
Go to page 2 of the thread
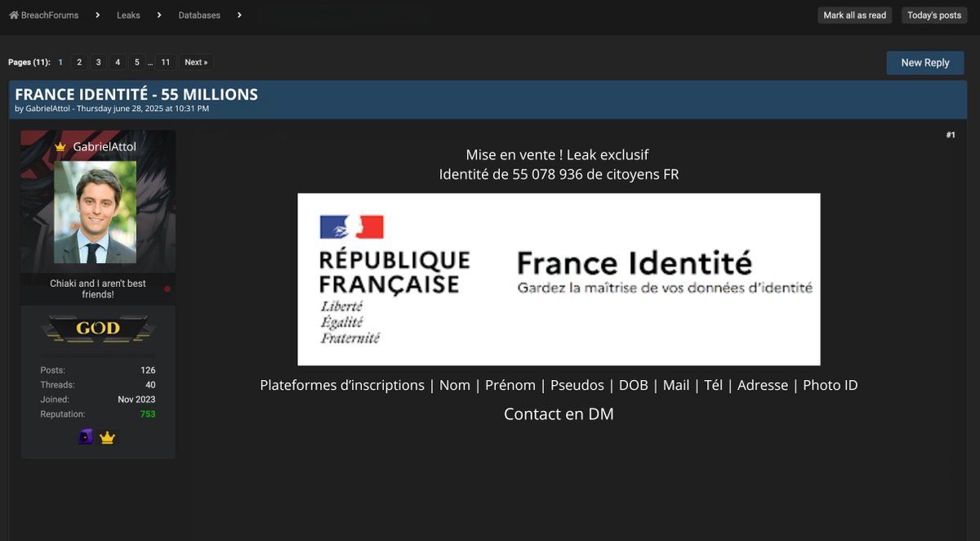click(x=79, y=62)
